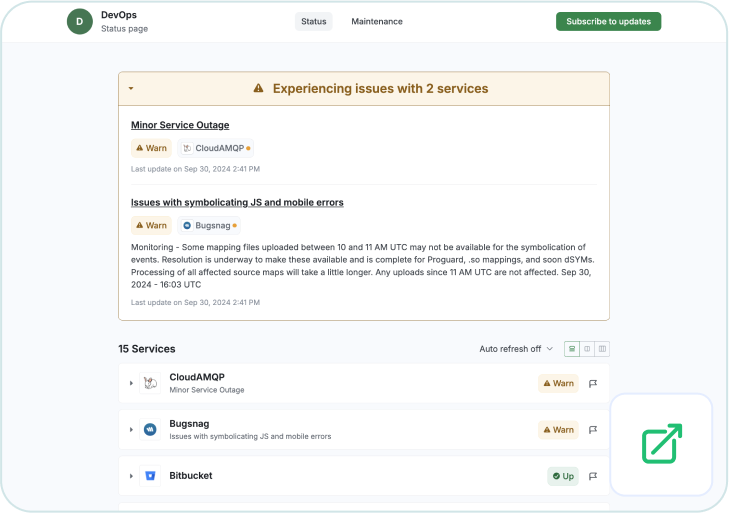Click the Bitbucket service name
The image size is (729, 513).
(x=191, y=475)
